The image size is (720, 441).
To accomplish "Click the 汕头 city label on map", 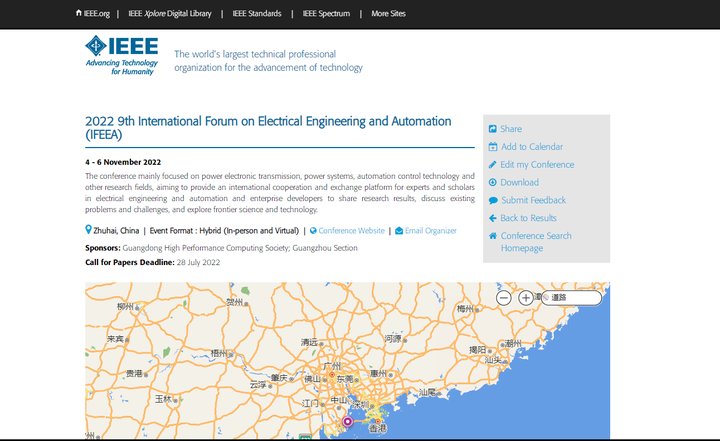I will tap(493, 360).
